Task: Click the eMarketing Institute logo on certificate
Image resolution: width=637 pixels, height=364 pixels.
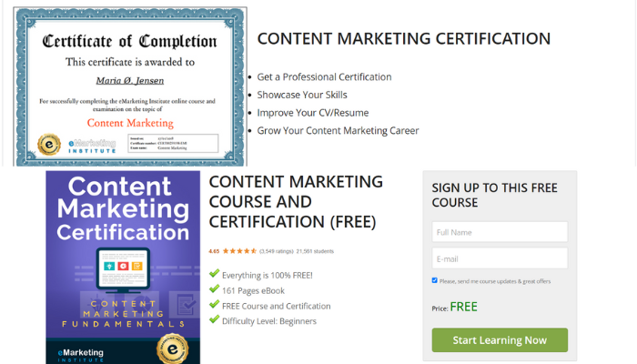Action: coord(92,146)
